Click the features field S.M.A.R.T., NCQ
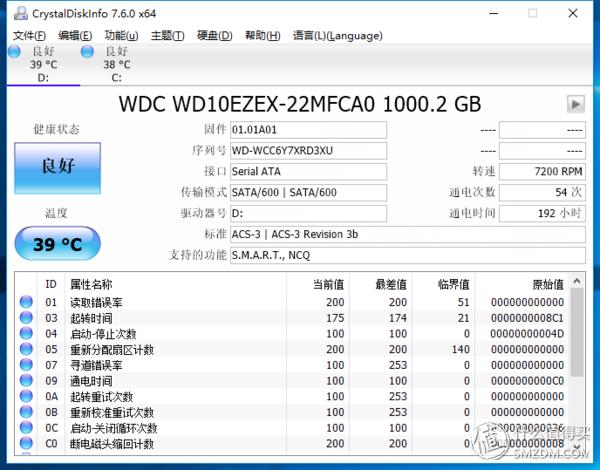The image size is (600, 470). tap(408, 255)
